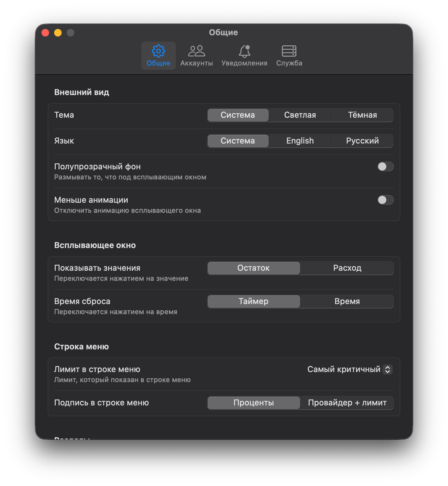Viewport: 448px width, 486px height.
Task: Set theme to Система
Action: point(238,115)
